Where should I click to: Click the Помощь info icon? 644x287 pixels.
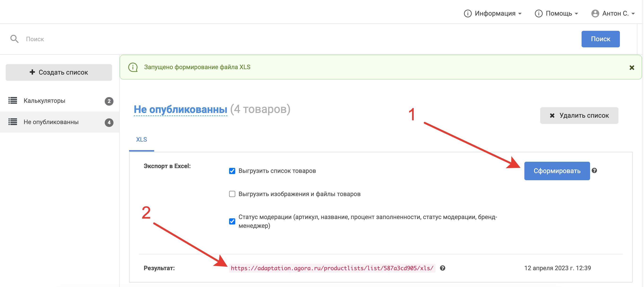(x=539, y=13)
